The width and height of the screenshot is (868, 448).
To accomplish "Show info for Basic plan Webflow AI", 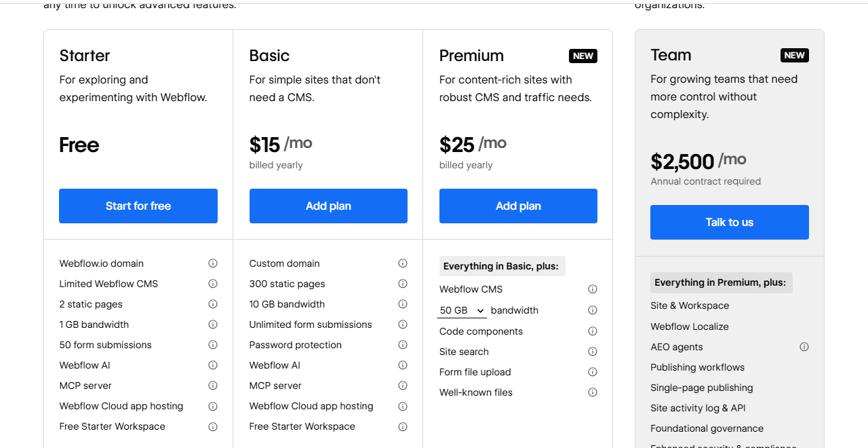I will click(x=403, y=365).
